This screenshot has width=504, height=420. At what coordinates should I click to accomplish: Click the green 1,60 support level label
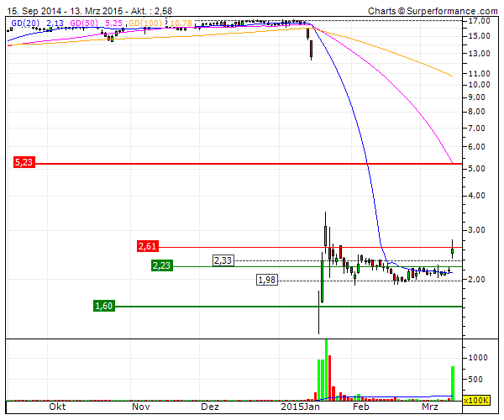[103, 306]
